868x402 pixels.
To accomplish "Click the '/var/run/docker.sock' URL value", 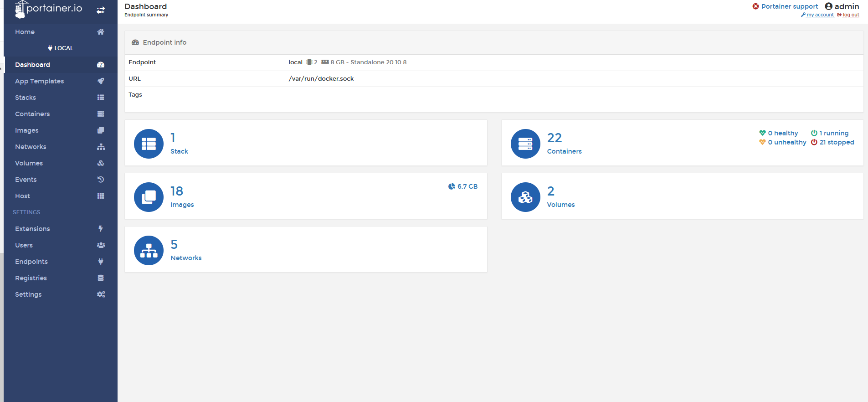I will pyautogui.click(x=321, y=78).
